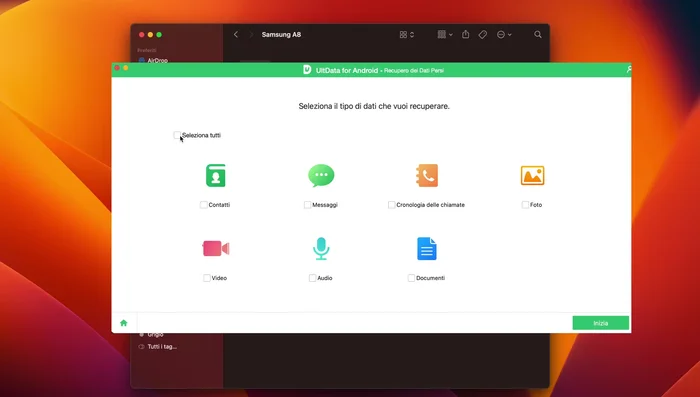Click the Audio microphone icon

321,248
